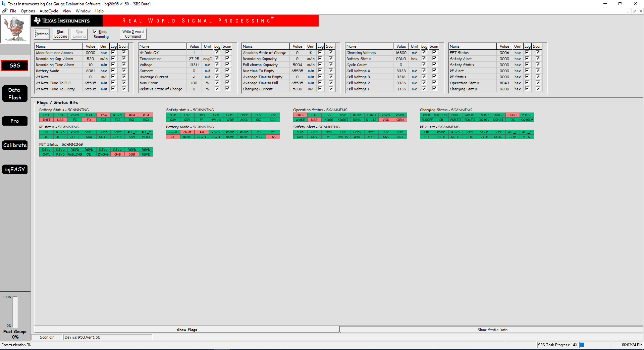
Task: Click the Name header in first table
Action: (59, 46)
